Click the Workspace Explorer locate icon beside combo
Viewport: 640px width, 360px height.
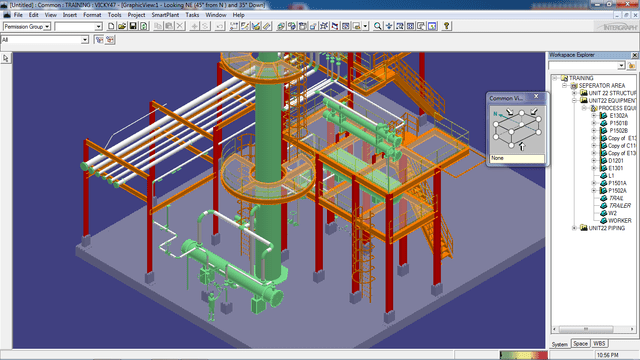(632, 65)
